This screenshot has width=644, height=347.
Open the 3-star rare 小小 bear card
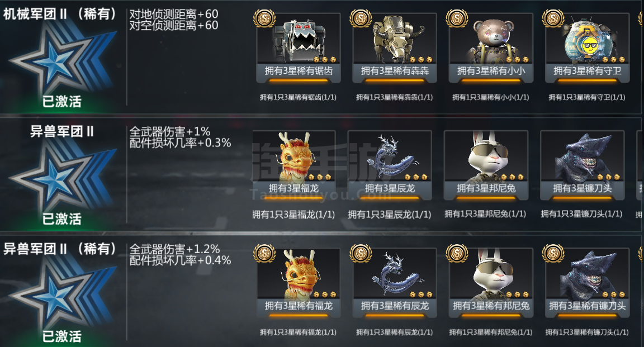click(x=491, y=48)
